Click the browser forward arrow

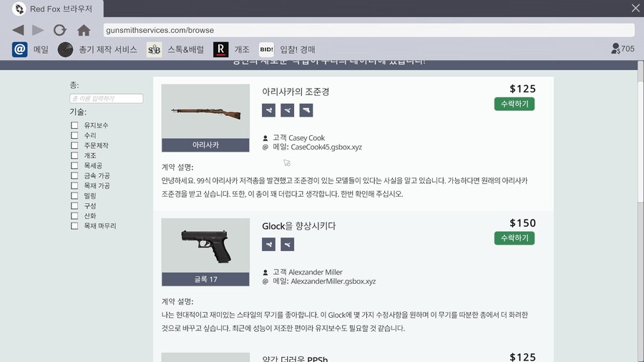[x=38, y=30]
